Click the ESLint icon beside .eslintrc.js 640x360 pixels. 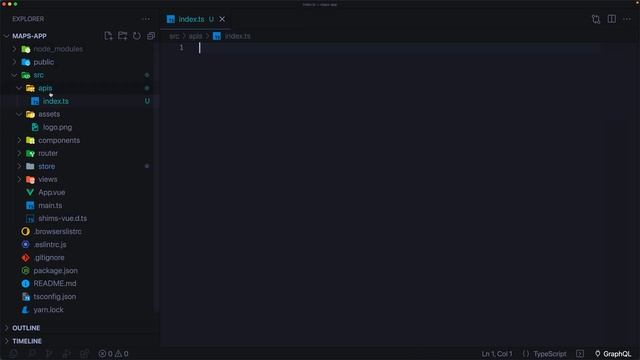click(x=25, y=244)
